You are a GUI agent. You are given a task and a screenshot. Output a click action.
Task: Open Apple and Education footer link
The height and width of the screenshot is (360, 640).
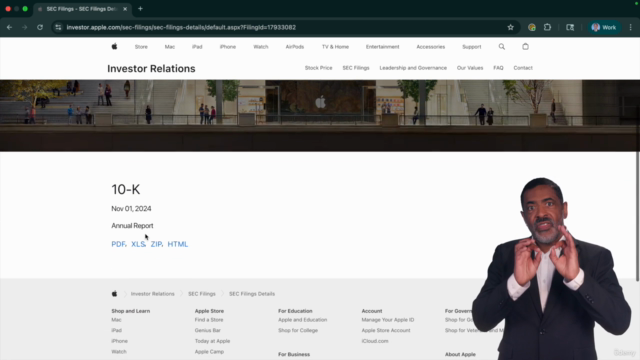coord(302,320)
